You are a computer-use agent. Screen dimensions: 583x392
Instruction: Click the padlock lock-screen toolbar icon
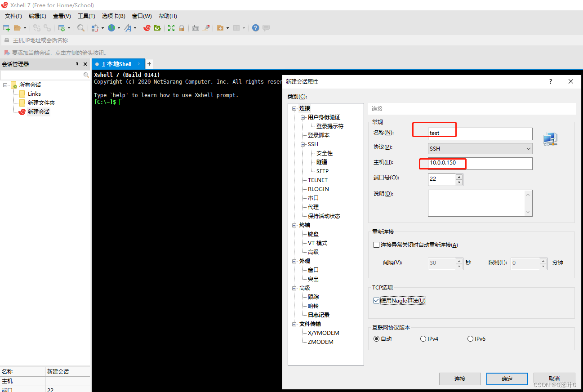182,28
